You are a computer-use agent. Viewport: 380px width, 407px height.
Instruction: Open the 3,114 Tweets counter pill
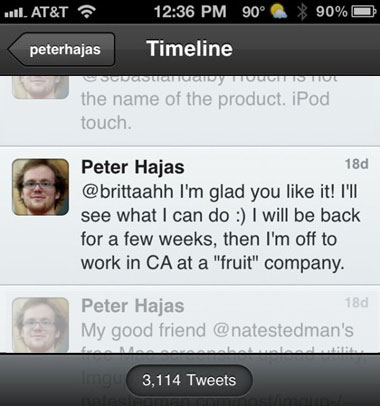[x=189, y=380]
